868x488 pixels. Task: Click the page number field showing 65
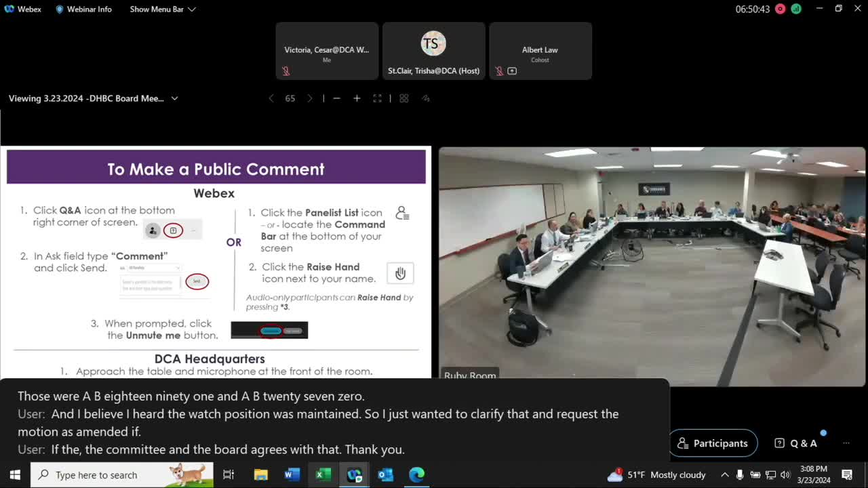coord(290,98)
